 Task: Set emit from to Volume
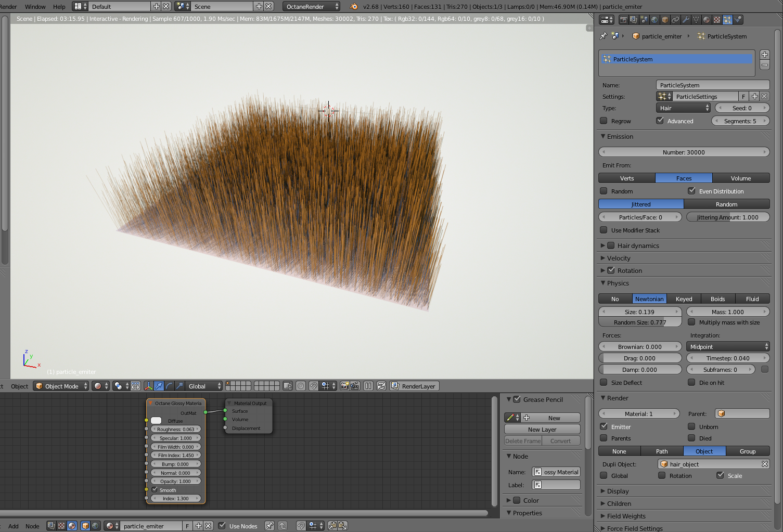click(x=740, y=178)
